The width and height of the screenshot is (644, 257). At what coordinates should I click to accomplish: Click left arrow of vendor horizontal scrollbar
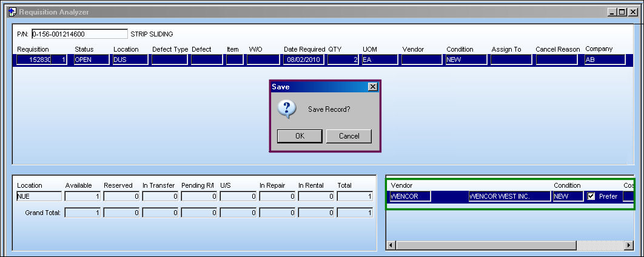tap(391, 245)
